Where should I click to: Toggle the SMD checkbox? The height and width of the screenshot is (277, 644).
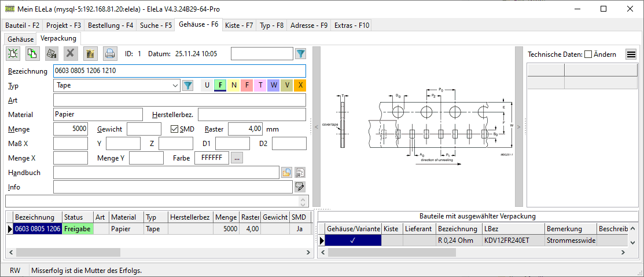click(x=175, y=129)
